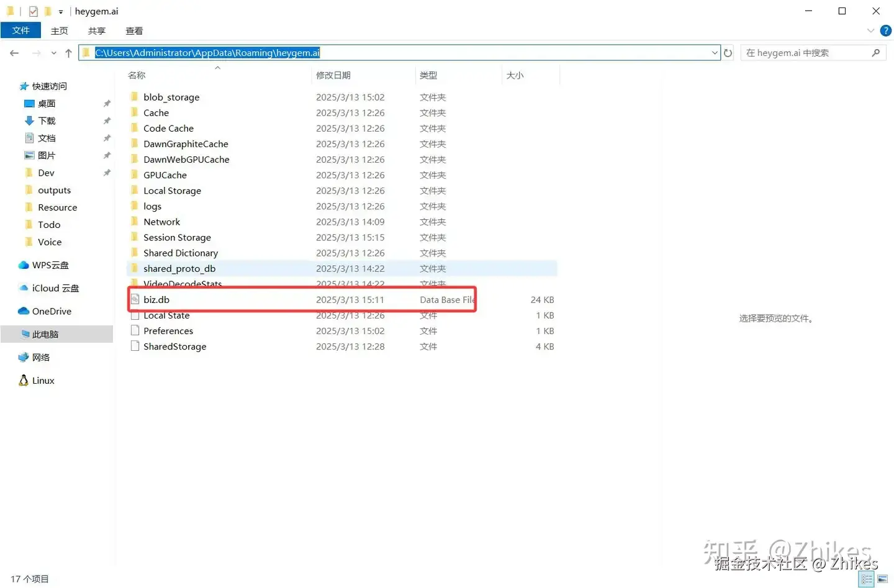Select the Shared Dictionary folder
Viewport: 894px width, 588px height.
point(181,253)
